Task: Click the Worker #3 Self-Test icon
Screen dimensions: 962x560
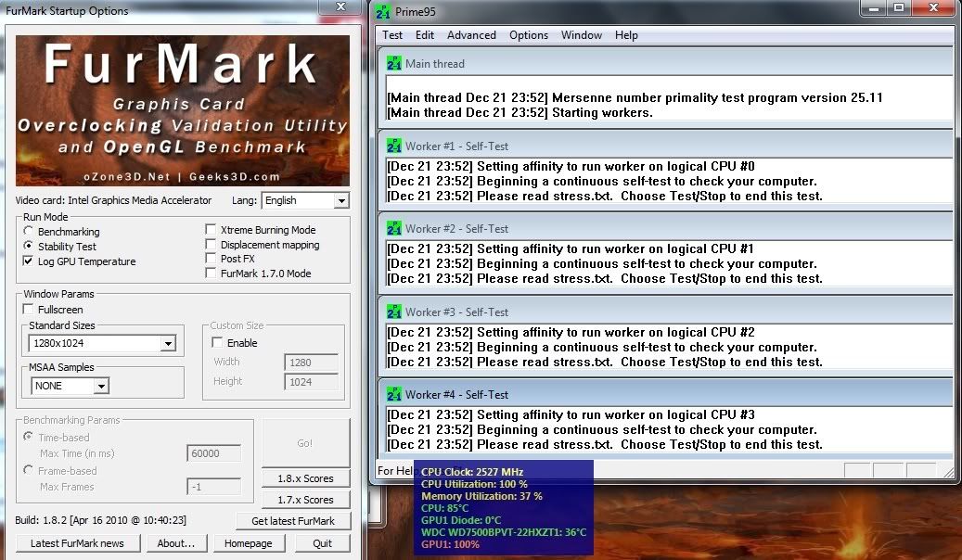Action: point(394,312)
